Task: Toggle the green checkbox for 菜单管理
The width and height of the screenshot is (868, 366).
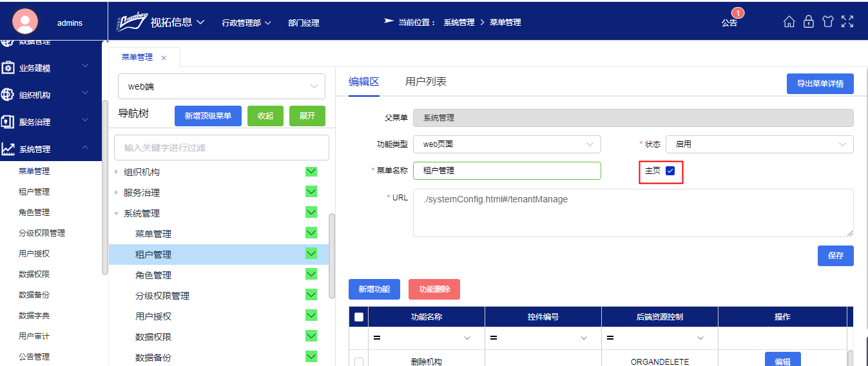Action: pyautogui.click(x=311, y=233)
